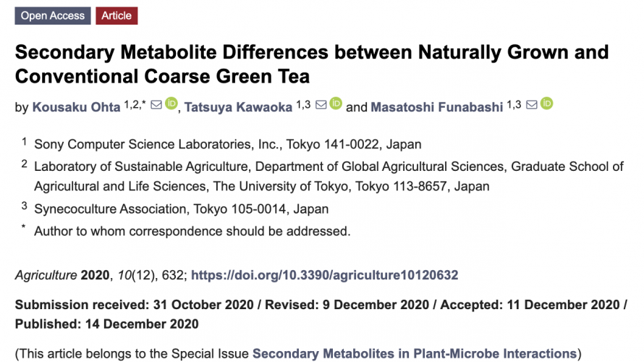The image size is (644, 362).
Task: Click the red Article label
Action: pos(116,16)
